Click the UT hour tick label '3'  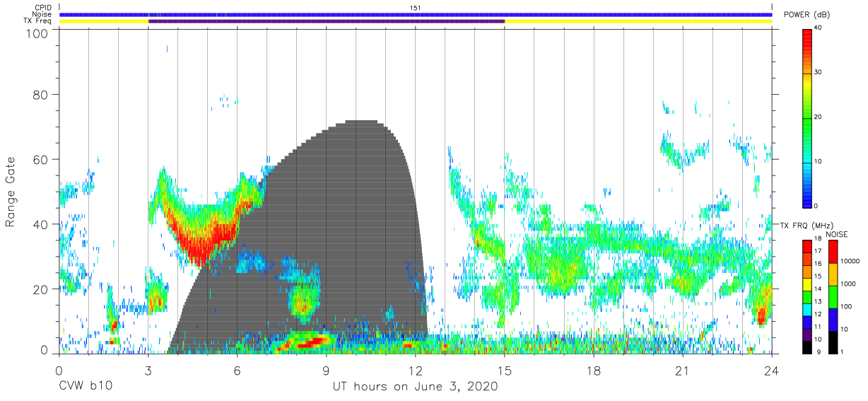click(148, 371)
